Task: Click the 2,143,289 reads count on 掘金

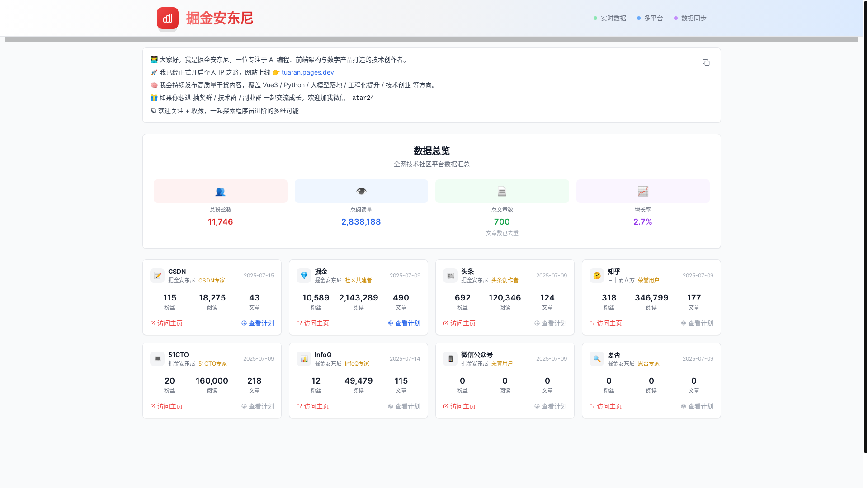Action: click(x=359, y=298)
